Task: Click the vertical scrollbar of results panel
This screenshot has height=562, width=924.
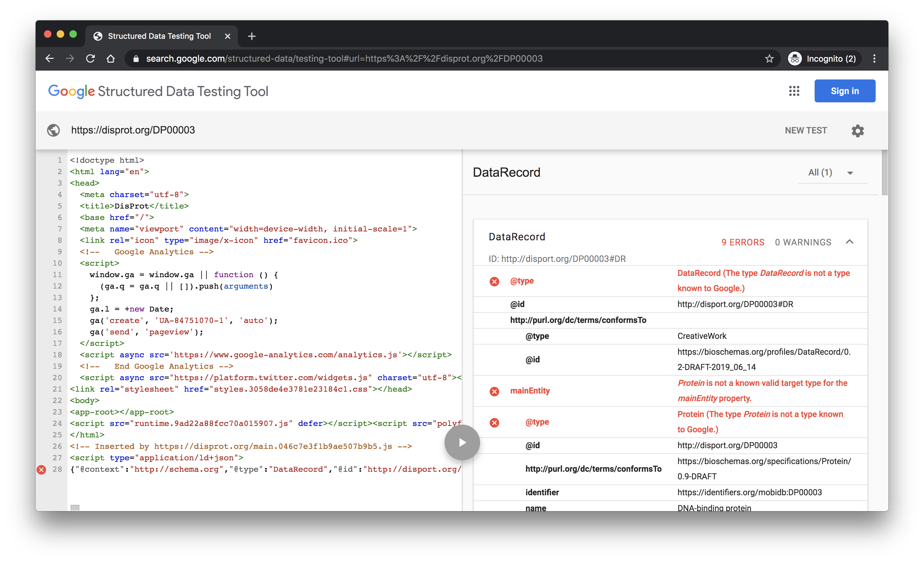Action: pyautogui.click(x=884, y=173)
